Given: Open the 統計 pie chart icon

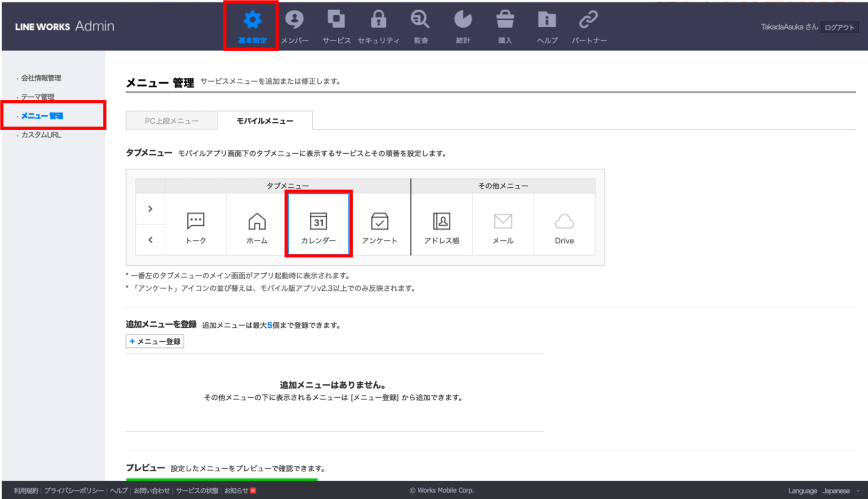Looking at the screenshot, I should (x=463, y=20).
